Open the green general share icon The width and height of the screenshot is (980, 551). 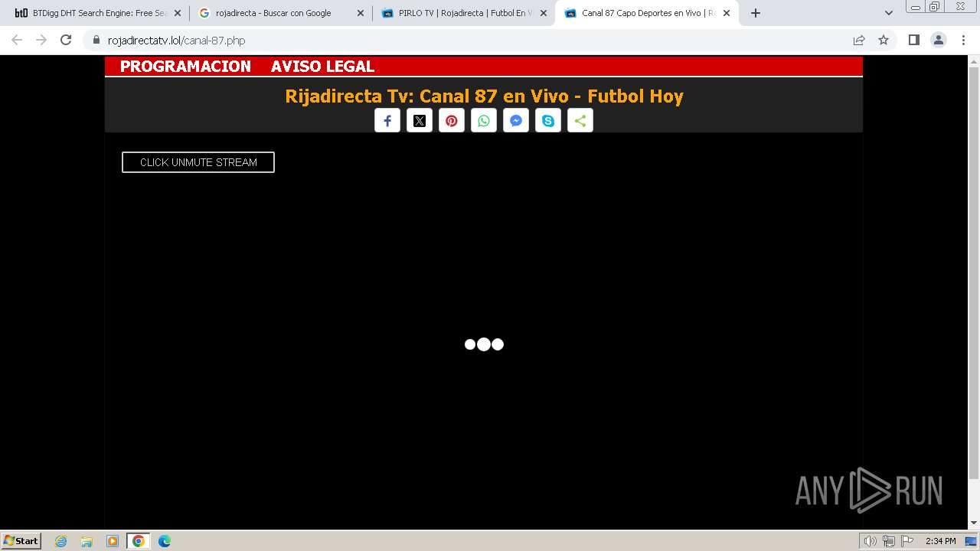[580, 121]
